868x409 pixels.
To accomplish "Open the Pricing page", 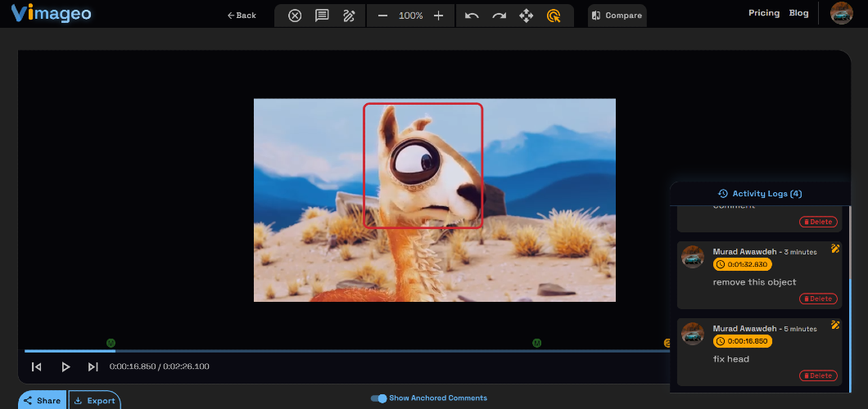I will [764, 13].
